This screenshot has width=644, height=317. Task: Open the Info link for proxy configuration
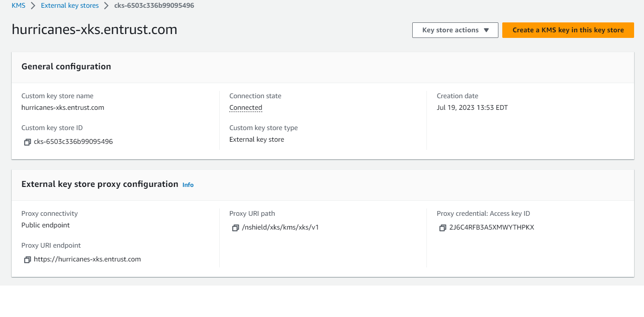click(x=188, y=185)
